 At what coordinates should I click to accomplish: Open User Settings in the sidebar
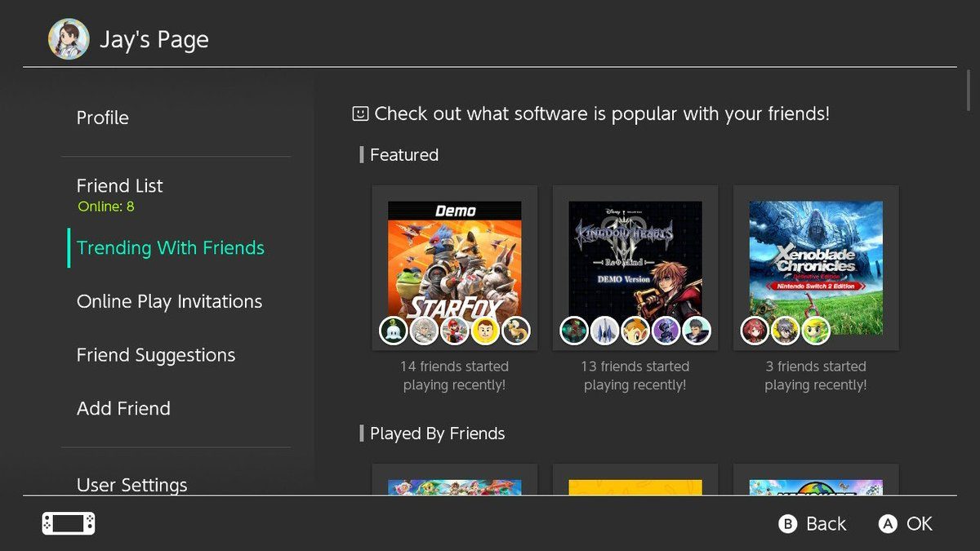(x=132, y=485)
